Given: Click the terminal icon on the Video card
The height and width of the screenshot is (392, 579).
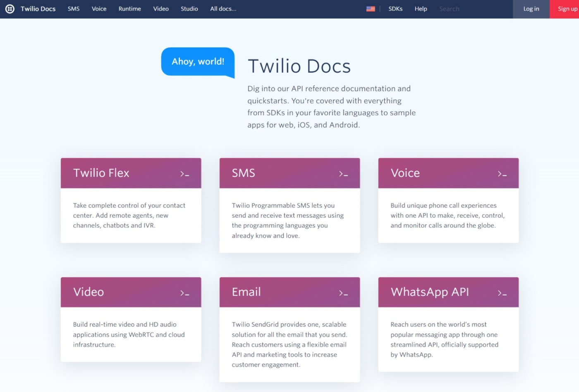Looking at the screenshot, I should click(x=185, y=292).
